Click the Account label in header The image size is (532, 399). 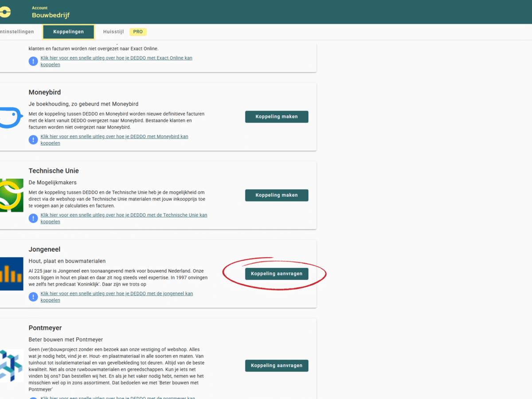39,8
